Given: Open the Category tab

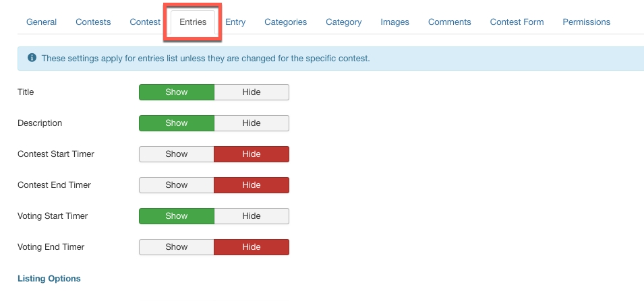Looking at the screenshot, I should 344,22.
